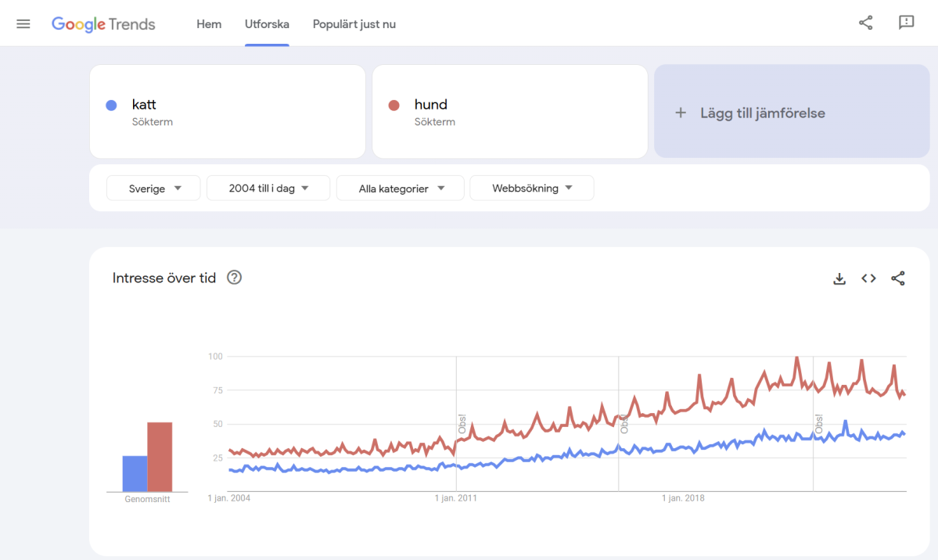Click Lägg till jämförelse to add a comparison
The image size is (938, 560).
click(x=791, y=112)
